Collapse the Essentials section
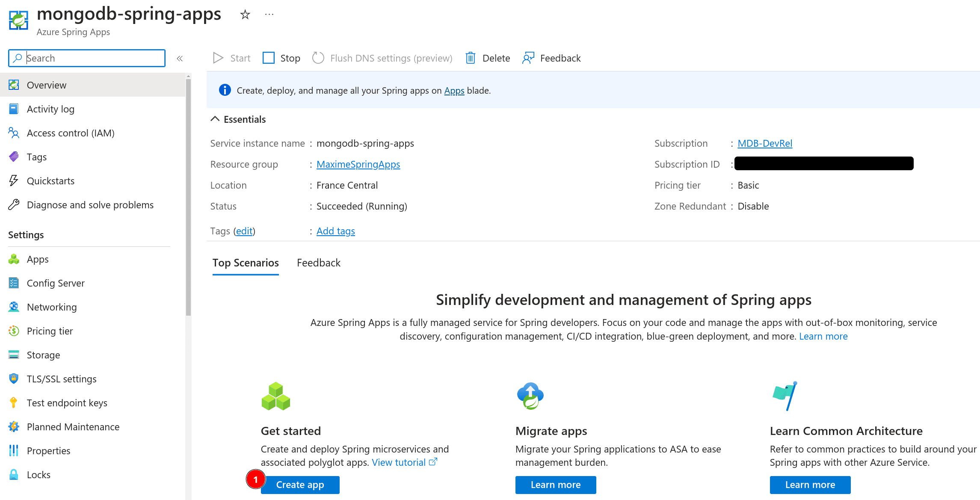 215,119
